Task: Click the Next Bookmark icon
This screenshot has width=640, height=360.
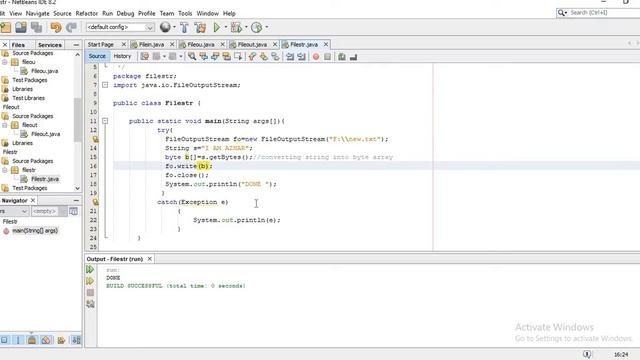Action: [x=264, y=57]
